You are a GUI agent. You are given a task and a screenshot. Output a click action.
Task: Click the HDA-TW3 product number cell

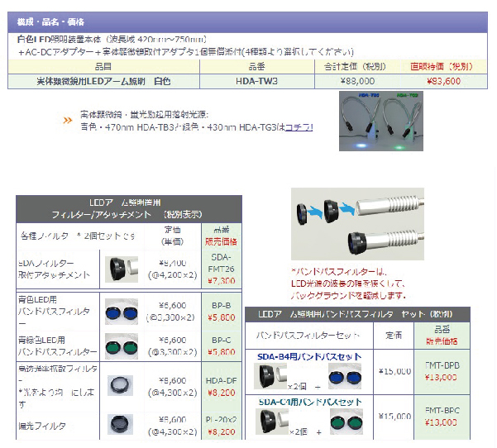click(256, 81)
